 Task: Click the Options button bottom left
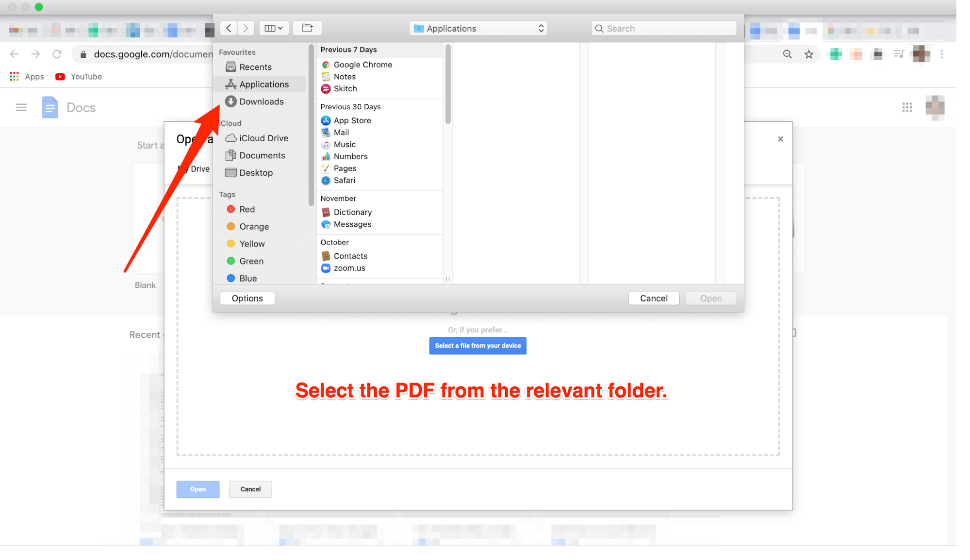pyautogui.click(x=247, y=298)
